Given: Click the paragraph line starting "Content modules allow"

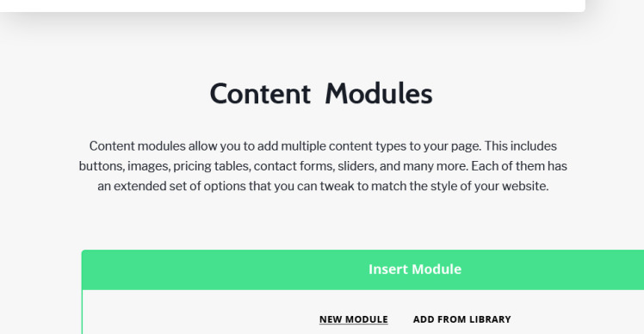Looking at the screenshot, I should tap(323, 146).
